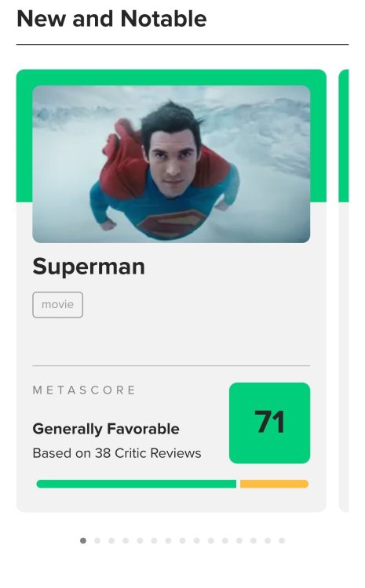Open Based on 38 Critic Reviews link
365x588 pixels.
pos(117,453)
